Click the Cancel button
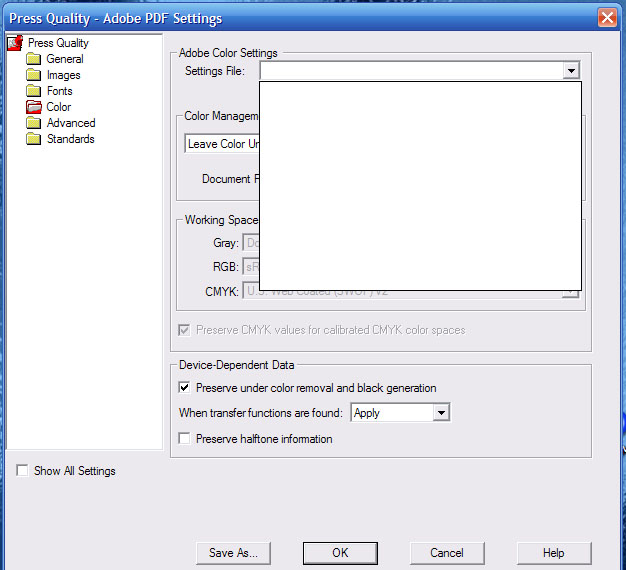This screenshot has width=626, height=570. click(x=447, y=553)
